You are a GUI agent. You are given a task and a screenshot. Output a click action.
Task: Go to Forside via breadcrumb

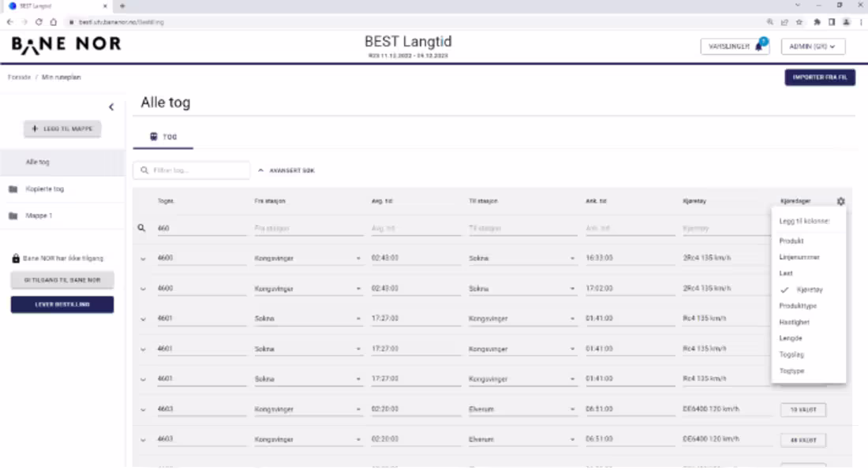(x=20, y=77)
